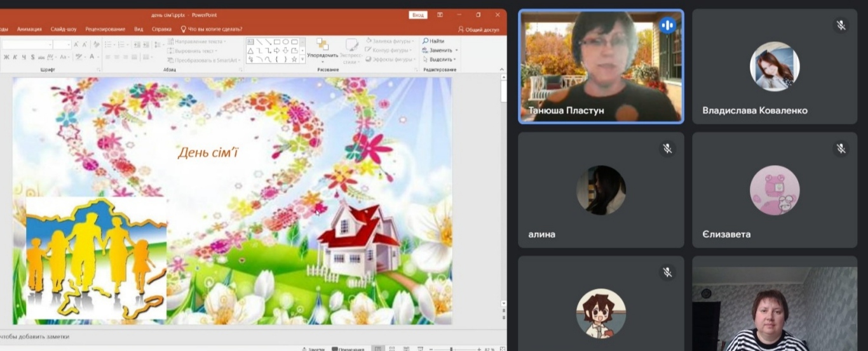Switch to the Слайд-шоу tab
Screen dimensions: 868x351
(64, 29)
